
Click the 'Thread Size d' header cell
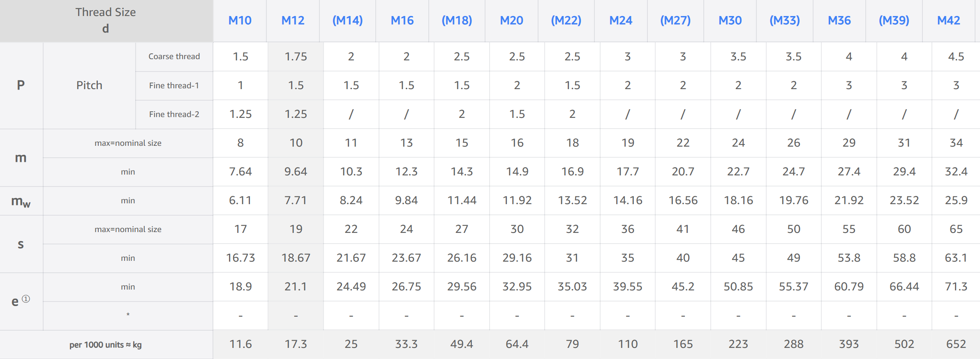pos(106,21)
